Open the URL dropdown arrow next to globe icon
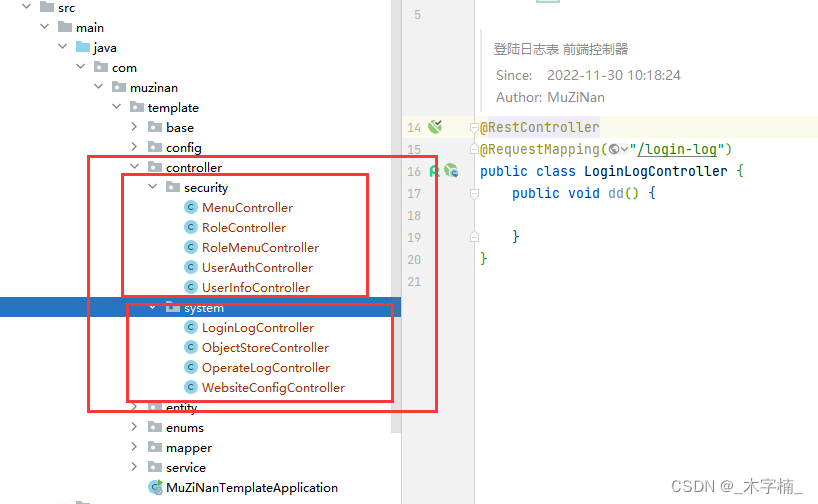Viewport: 818px width, 504px height. 624,150
